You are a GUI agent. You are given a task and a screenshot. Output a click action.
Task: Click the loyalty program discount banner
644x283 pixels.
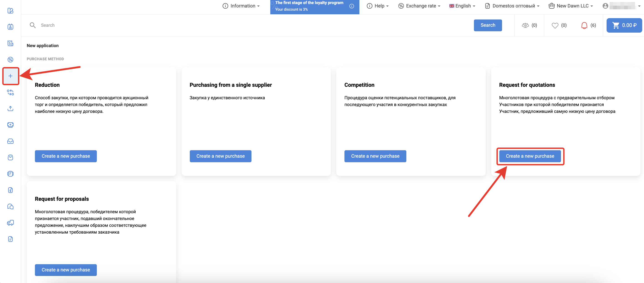315,7
